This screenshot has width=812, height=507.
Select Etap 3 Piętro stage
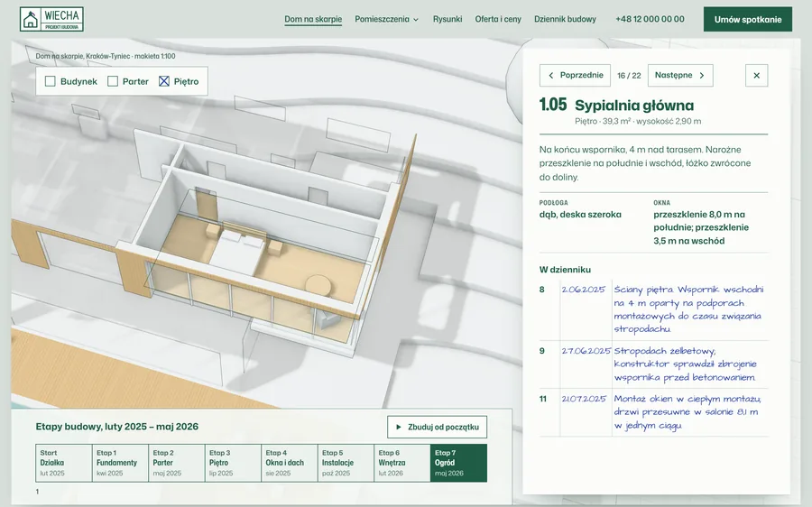click(x=233, y=463)
